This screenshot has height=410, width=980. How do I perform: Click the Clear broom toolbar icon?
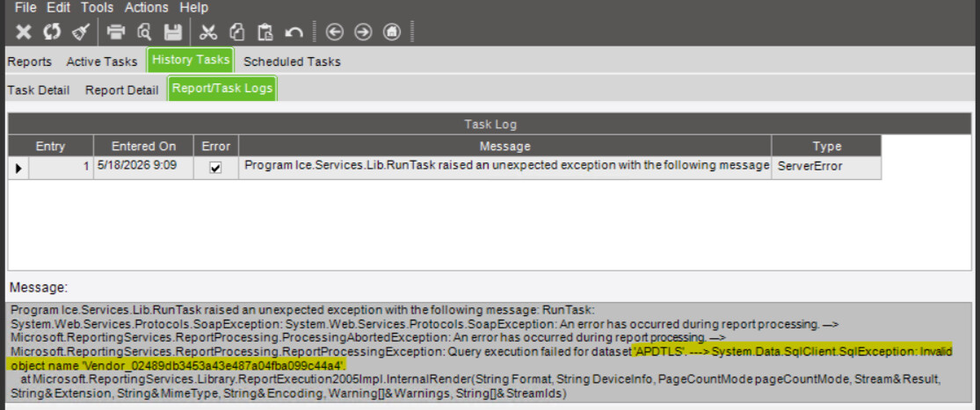click(81, 32)
